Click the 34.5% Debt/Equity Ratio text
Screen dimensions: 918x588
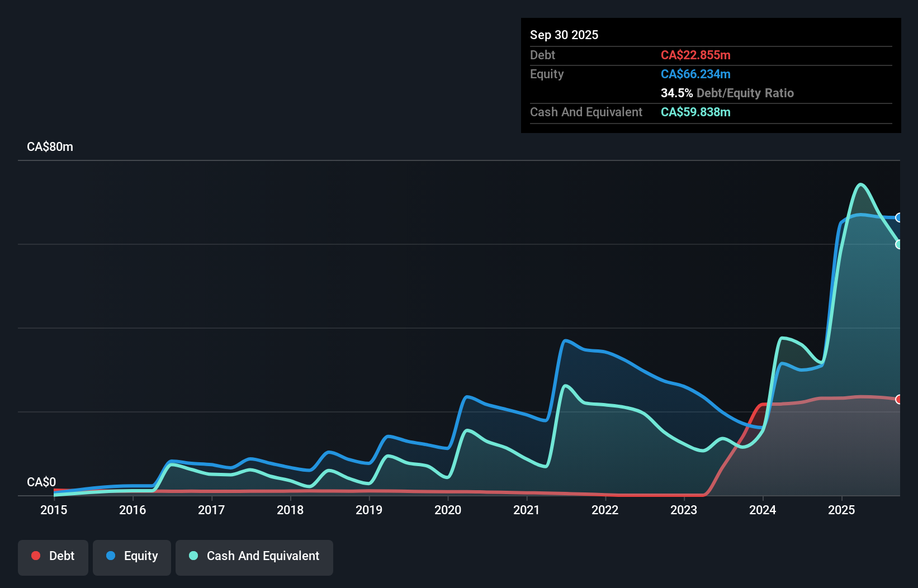[727, 93]
